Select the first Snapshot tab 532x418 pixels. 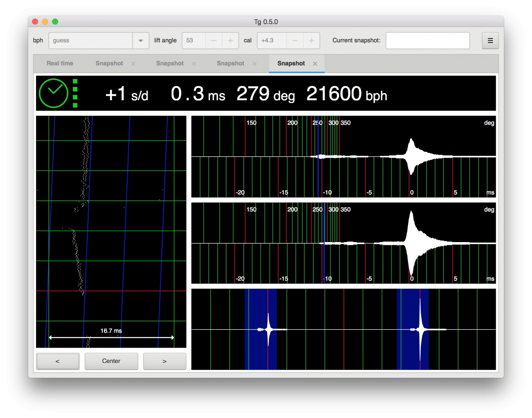pos(109,64)
